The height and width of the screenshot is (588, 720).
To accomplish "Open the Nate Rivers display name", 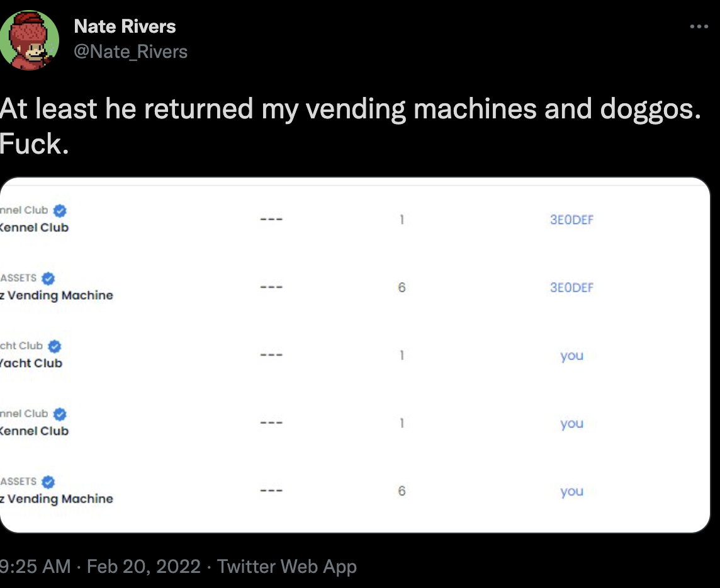I will click(x=125, y=26).
